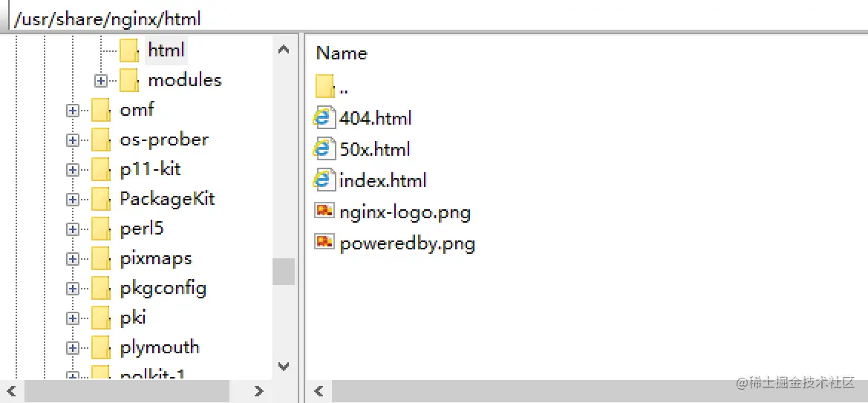Click the omf folder icon

click(x=101, y=110)
